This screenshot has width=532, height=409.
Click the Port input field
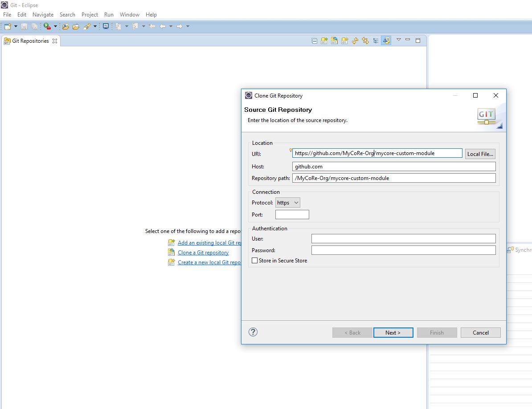coord(292,215)
